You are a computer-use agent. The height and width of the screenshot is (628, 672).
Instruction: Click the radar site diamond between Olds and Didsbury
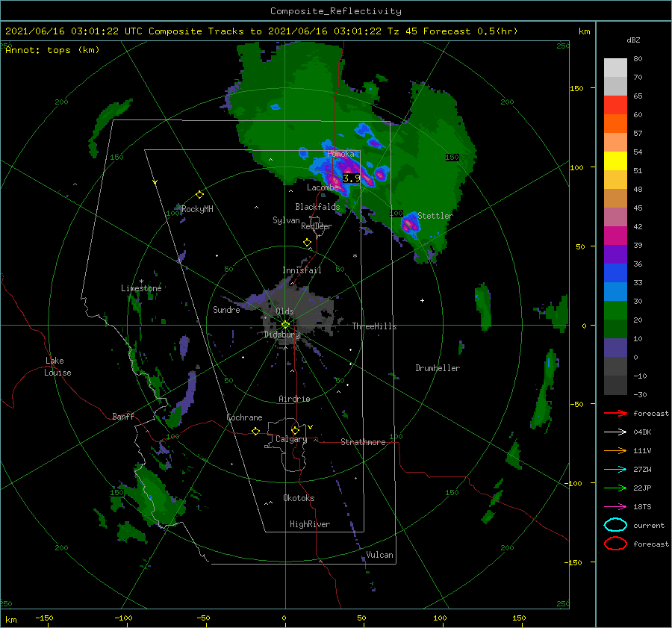point(285,325)
